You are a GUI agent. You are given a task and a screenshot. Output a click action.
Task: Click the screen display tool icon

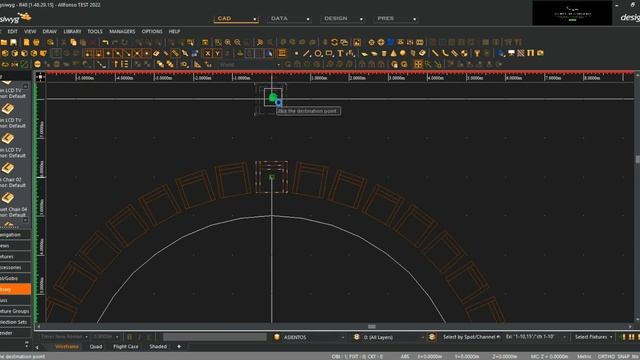[x=511, y=53]
